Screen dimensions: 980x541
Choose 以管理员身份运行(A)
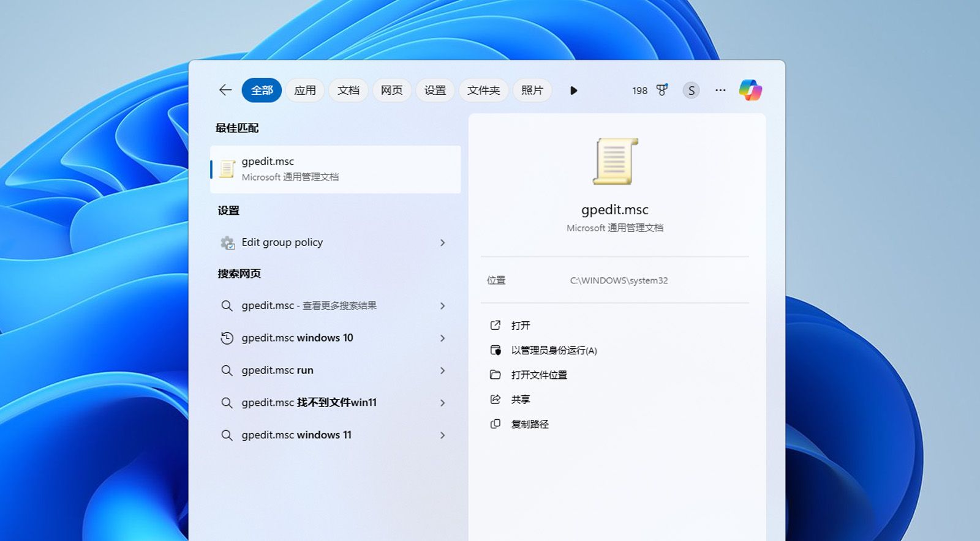click(x=554, y=350)
